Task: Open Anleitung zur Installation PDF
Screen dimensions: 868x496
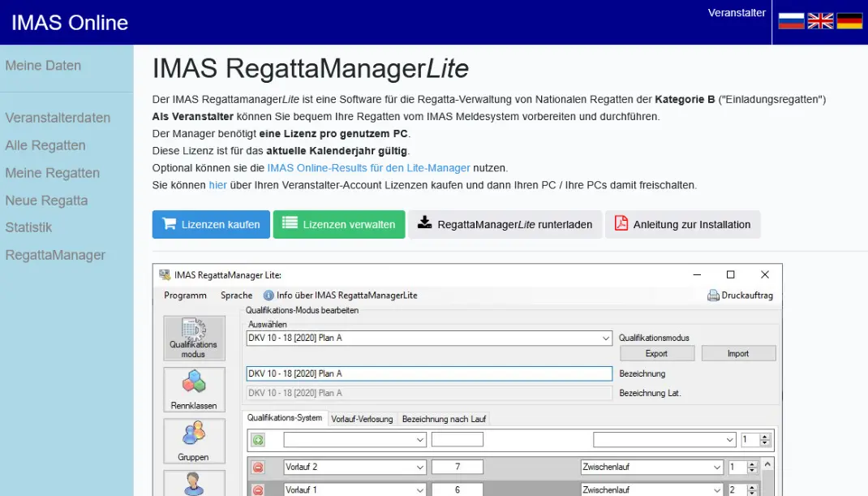Action: coord(682,224)
